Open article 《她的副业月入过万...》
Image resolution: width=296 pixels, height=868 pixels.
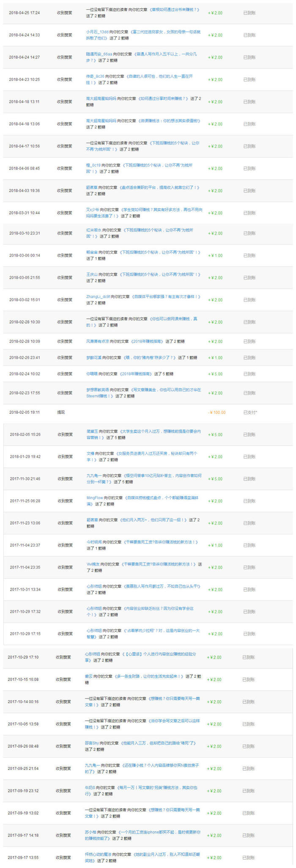click(142, 857)
